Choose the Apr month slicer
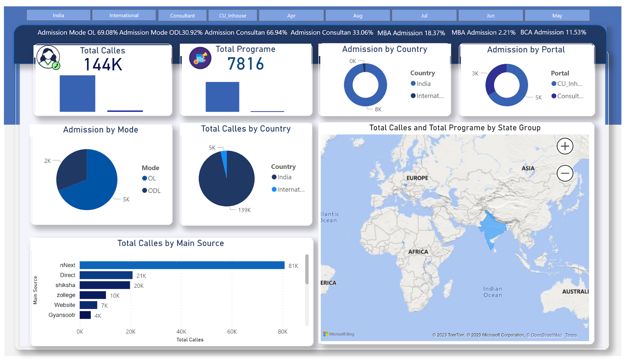The width and height of the screenshot is (627, 364). [291, 15]
